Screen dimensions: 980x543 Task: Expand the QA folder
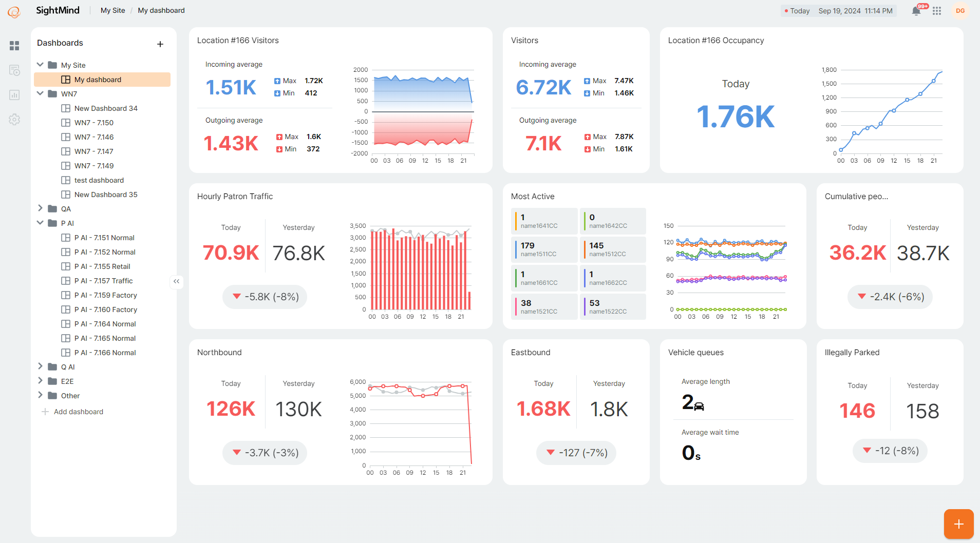pos(40,208)
